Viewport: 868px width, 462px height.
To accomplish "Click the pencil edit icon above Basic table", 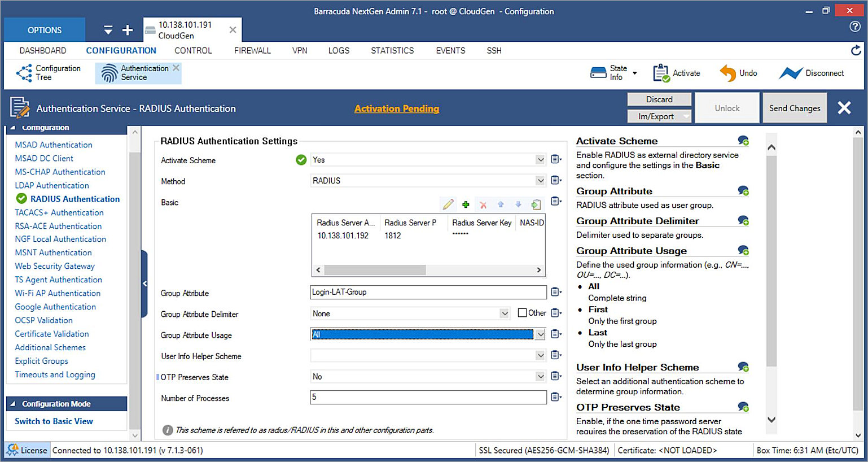I will tap(448, 204).
